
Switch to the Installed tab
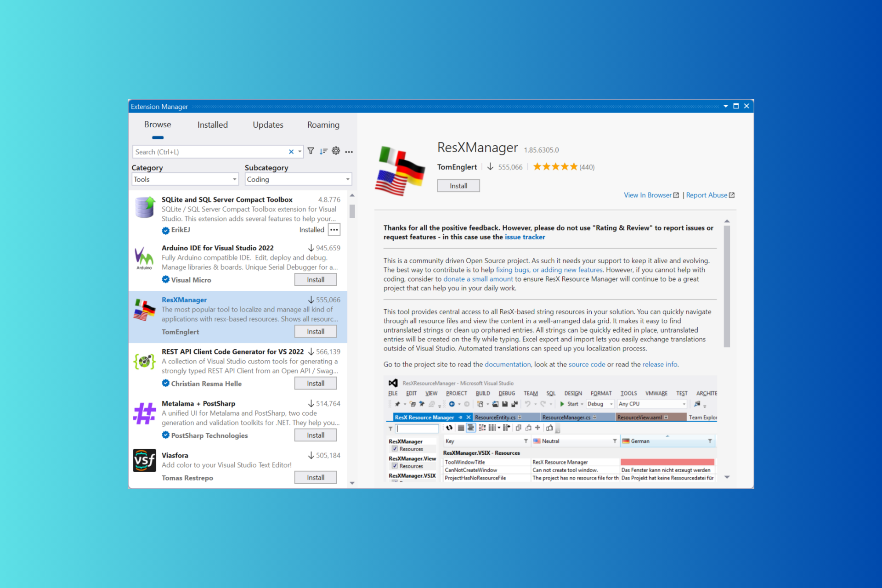click(x=213, y=125)
